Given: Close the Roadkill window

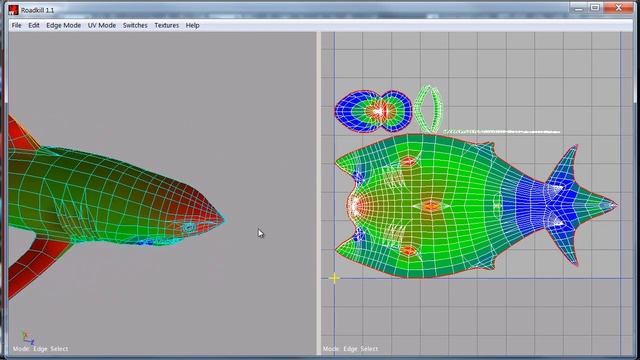Looking at the screenshot, I should [x=618, y=8].
